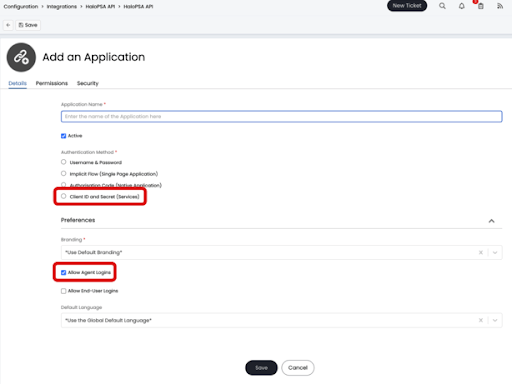Screen dimensions: 512x384
Task: Select Username & Password radio option
Action: (63, 162)
